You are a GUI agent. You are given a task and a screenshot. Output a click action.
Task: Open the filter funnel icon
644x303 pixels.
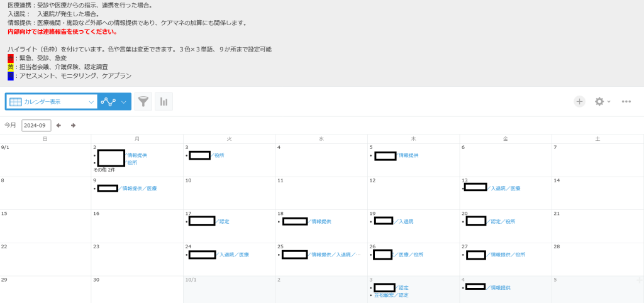pyautogui.click(x=143, y=101)
